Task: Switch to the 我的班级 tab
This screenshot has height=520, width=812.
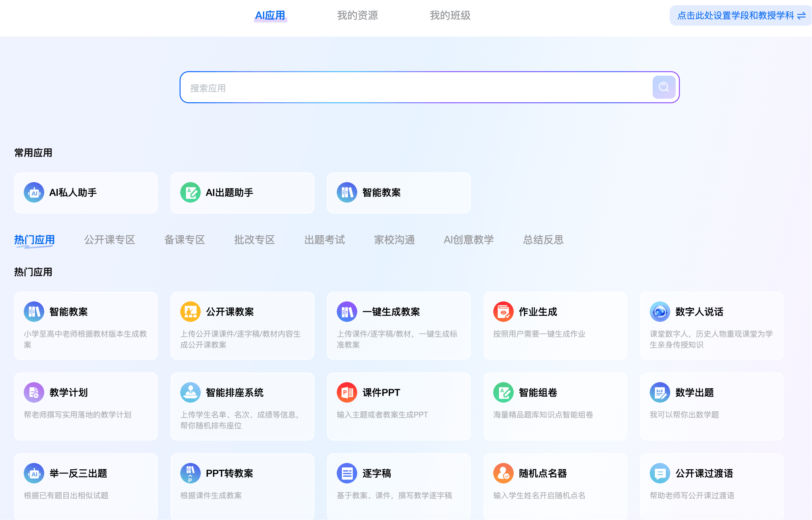Action: [x=450, y=15]
